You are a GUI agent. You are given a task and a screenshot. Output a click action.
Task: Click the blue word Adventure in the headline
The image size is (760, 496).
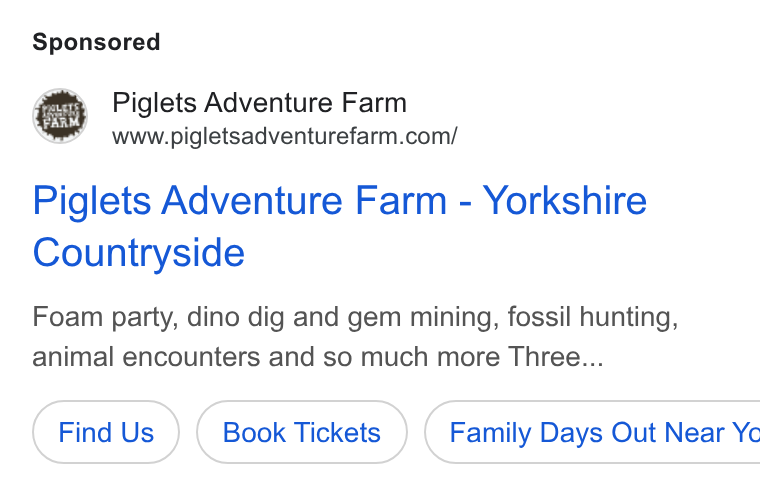pyautogui.click(x=252, y=200)
